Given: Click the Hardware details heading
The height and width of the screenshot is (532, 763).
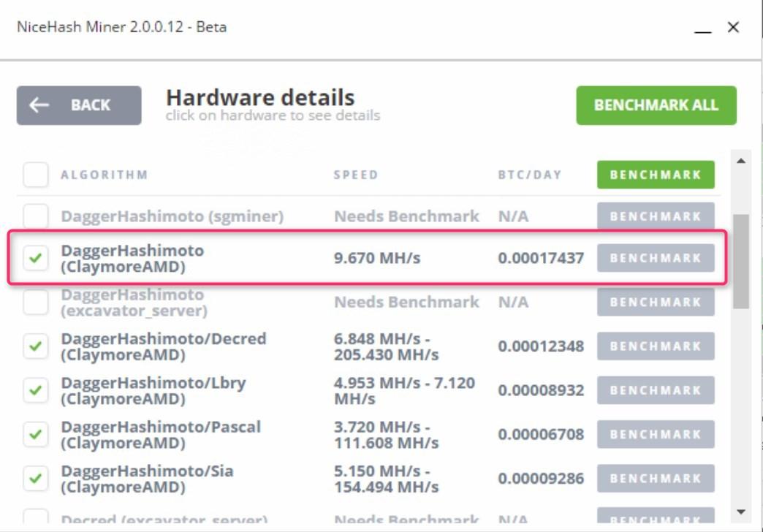Looking at the screenshot, I should pyautogui.click(x=260, y=97).
